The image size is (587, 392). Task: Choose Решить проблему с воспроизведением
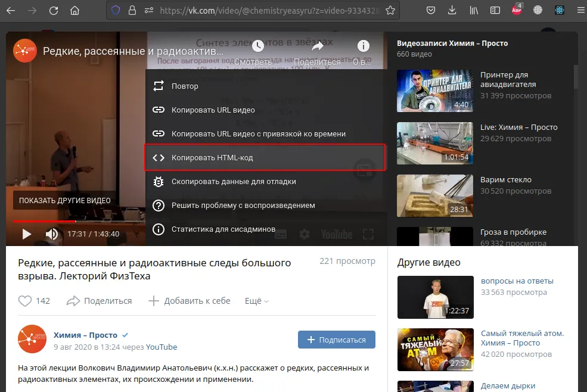tap(265, 206)
